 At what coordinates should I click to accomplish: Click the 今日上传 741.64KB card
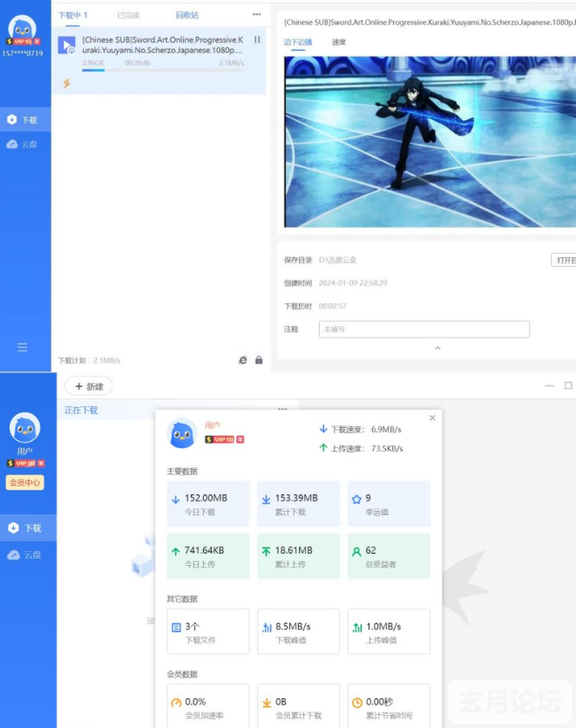tap(208, 556)
